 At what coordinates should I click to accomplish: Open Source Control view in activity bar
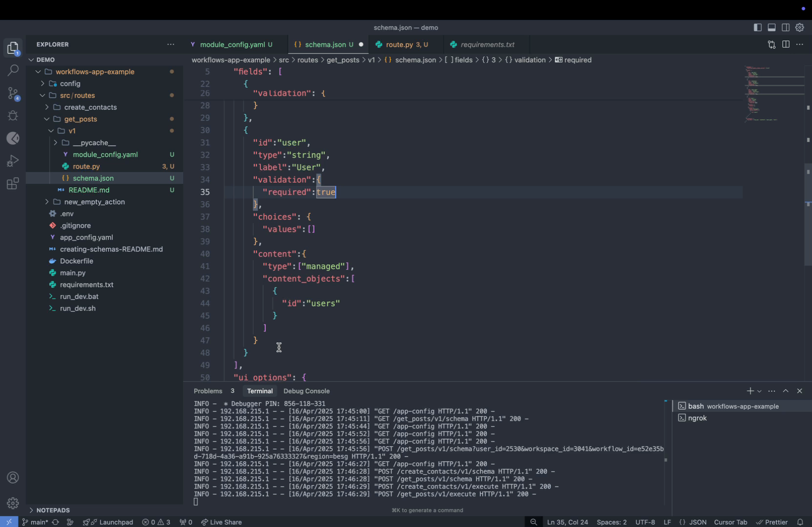(x=13, y=93)
